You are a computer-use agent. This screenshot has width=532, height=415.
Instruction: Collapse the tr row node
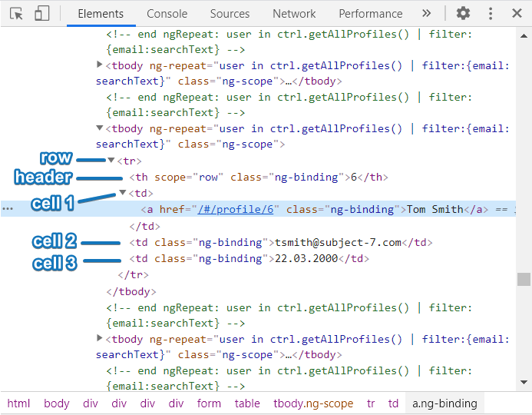(x=111, y=161)
